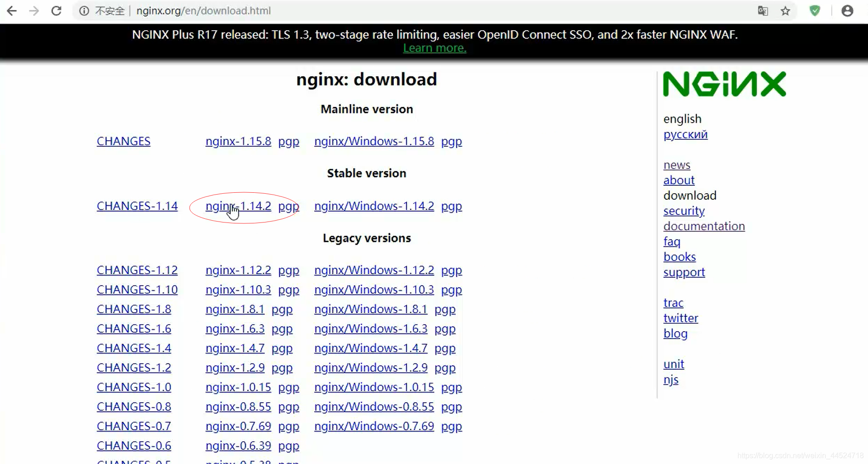Download nginx/Windows-1.10.3

(x=374, y=289)
